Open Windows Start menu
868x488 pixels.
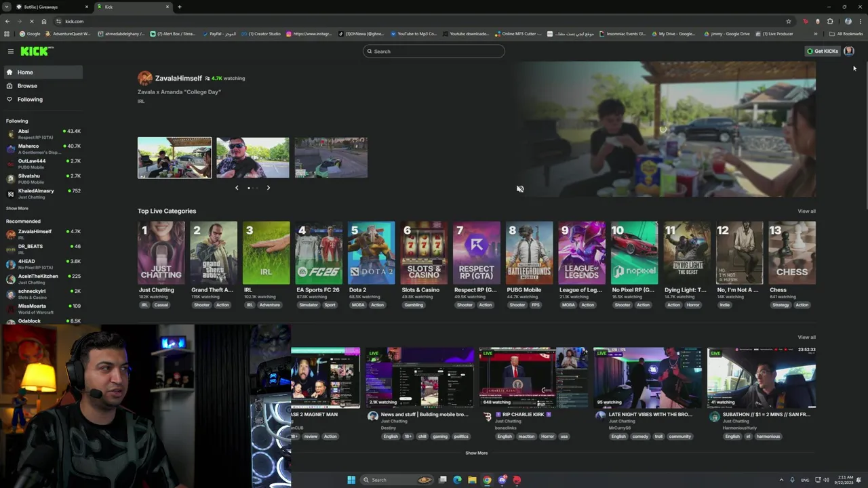click(351, 480)
